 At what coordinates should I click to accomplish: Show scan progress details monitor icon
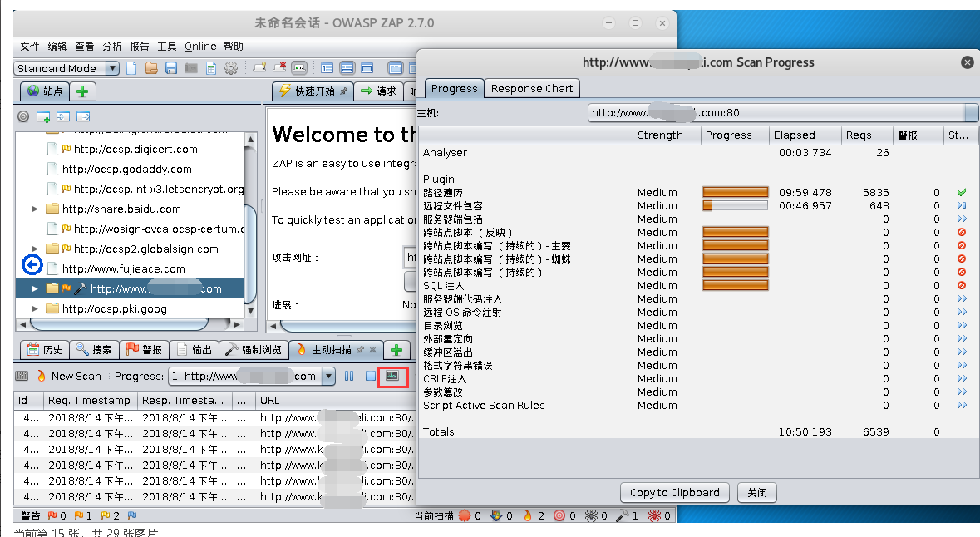(392, 376)
